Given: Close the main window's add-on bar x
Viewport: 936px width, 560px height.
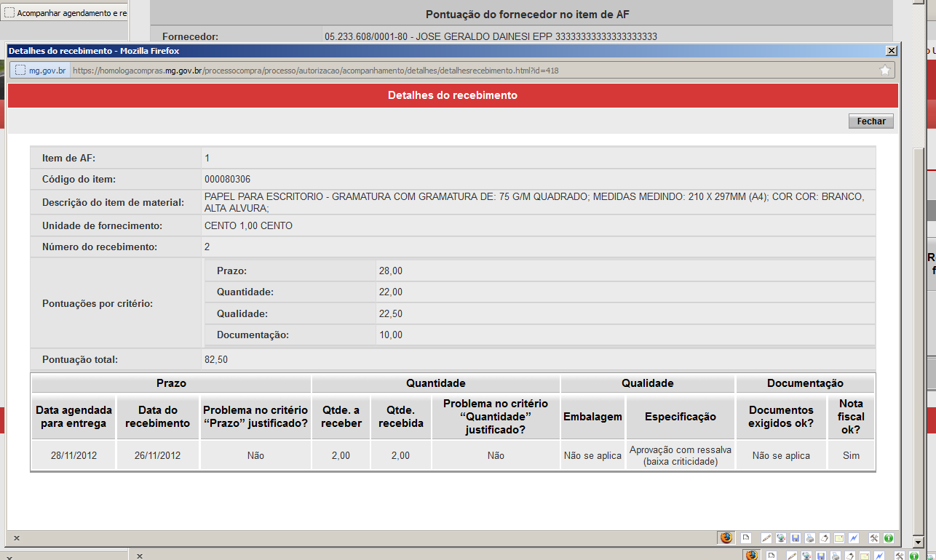Looking at the screenshot, I should coord(140,556).
